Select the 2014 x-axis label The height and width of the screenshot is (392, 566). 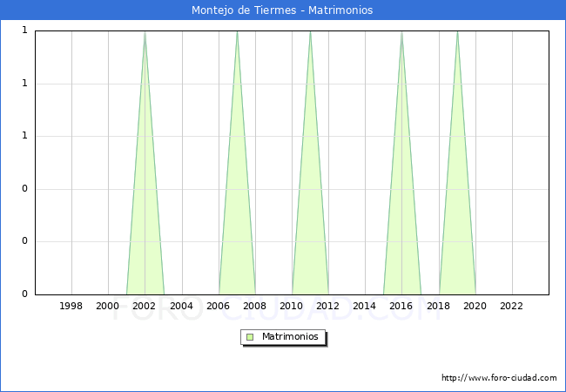pos(364,306)
